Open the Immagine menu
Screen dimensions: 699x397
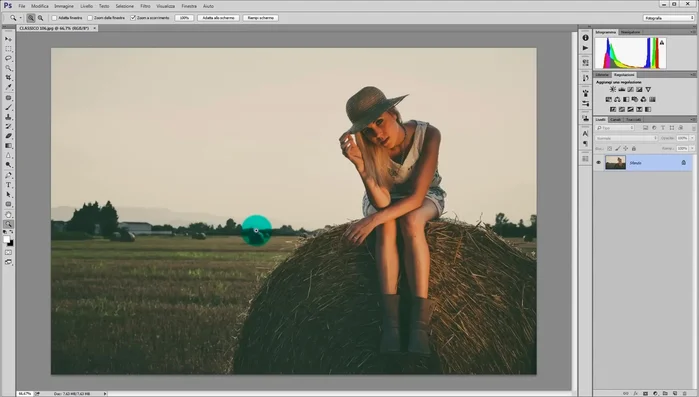click(x=64, y=6)
